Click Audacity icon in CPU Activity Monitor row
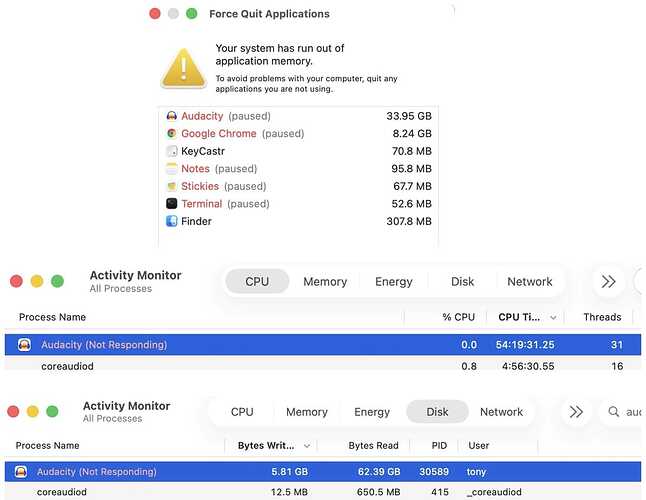 coord(24,344)
